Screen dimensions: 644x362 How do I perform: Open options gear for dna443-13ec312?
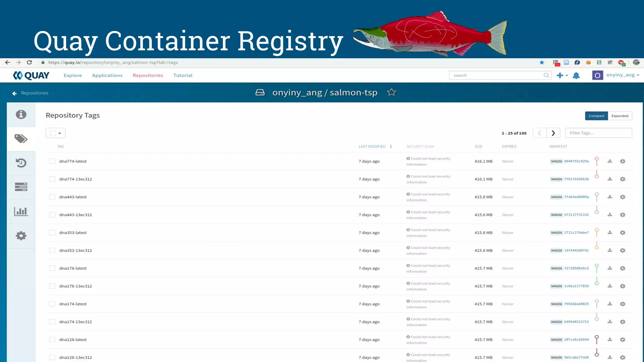tap(623, 215)
